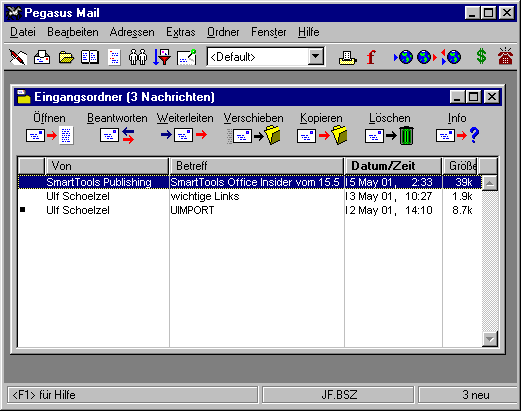
Task: Click the Löschen button label
Action: [x=389, y=118]
